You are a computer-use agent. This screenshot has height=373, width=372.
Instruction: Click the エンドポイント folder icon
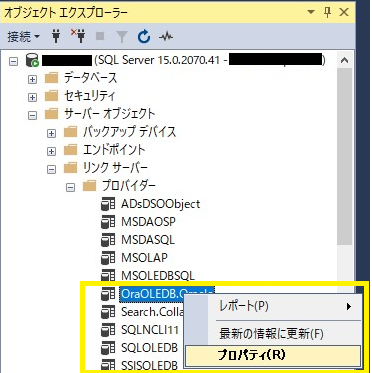(x=70, y=150)
